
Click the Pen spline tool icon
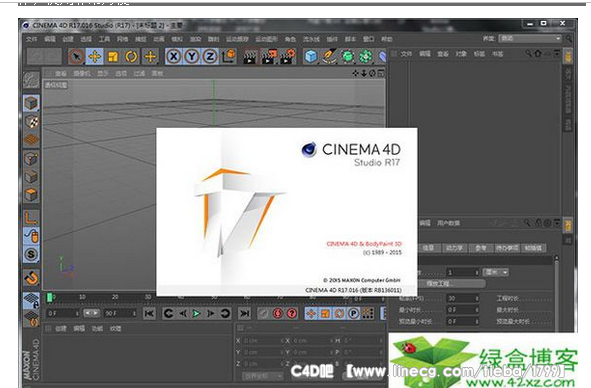(329, 57)
